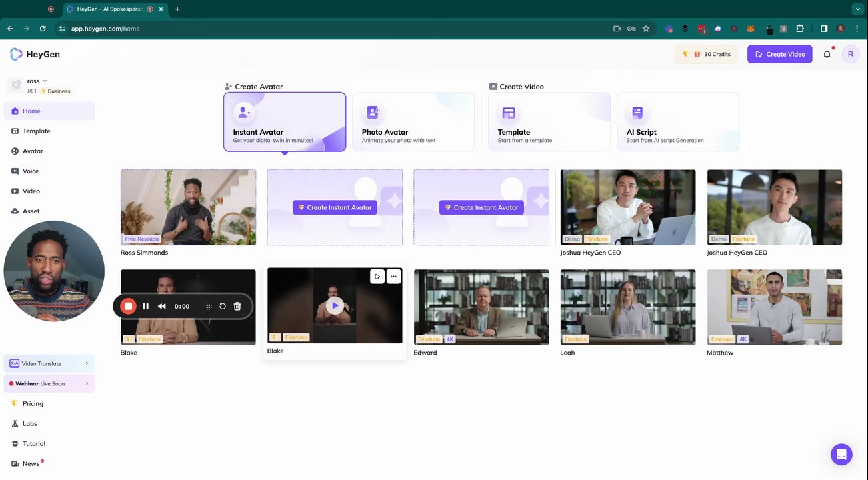Image resolution: width=868 pixels, height=480 pixels.
Task: Click the Create Video button
Action: (x=779, y=54)
